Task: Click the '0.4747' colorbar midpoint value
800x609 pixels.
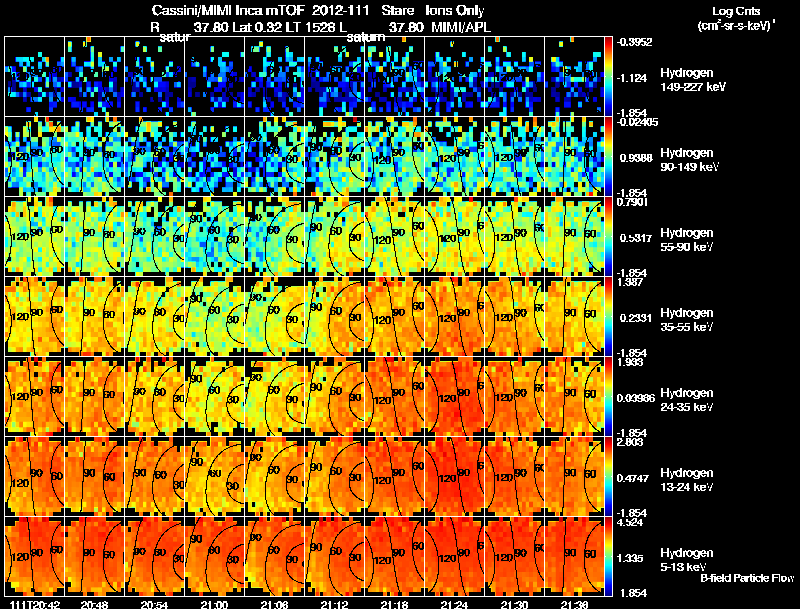Action: [x=633, y=478]
